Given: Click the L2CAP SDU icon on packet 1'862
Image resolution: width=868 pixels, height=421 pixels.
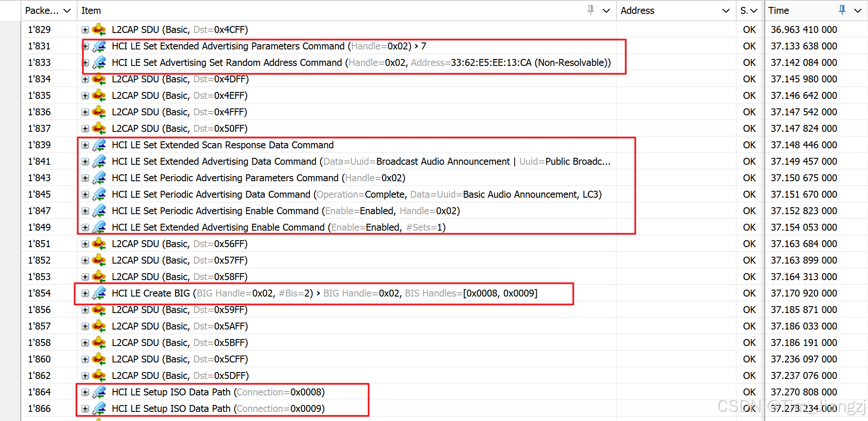Looking at the screenshot, I should point(99,375).
